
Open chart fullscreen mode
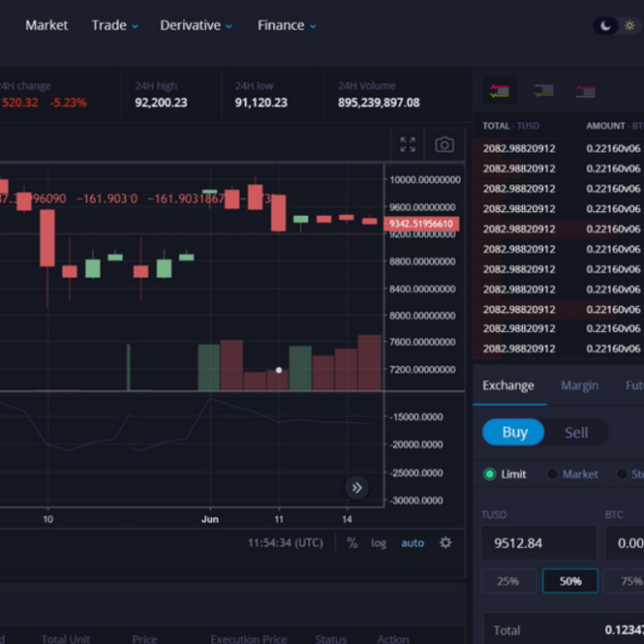coord(407,145)
